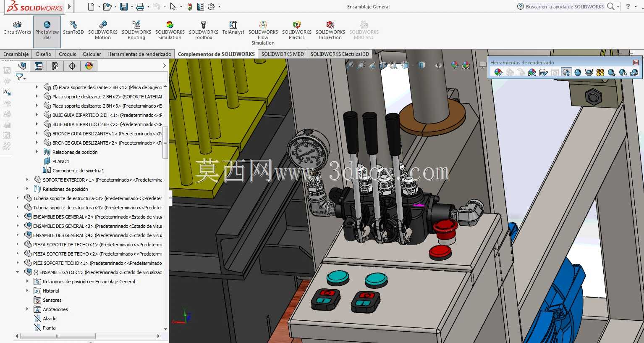This screenshot has width=644, height=343.
Task: Show the PropertyManager tab
Action: point(39,66)
